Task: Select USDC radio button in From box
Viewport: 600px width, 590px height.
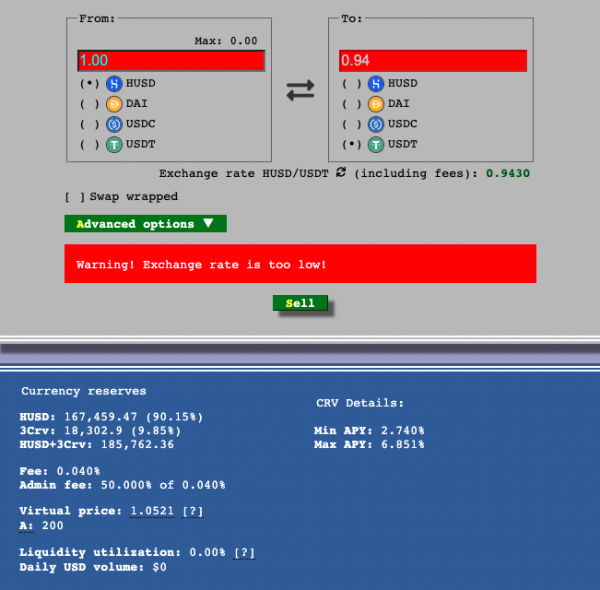Action: point(89,124)
